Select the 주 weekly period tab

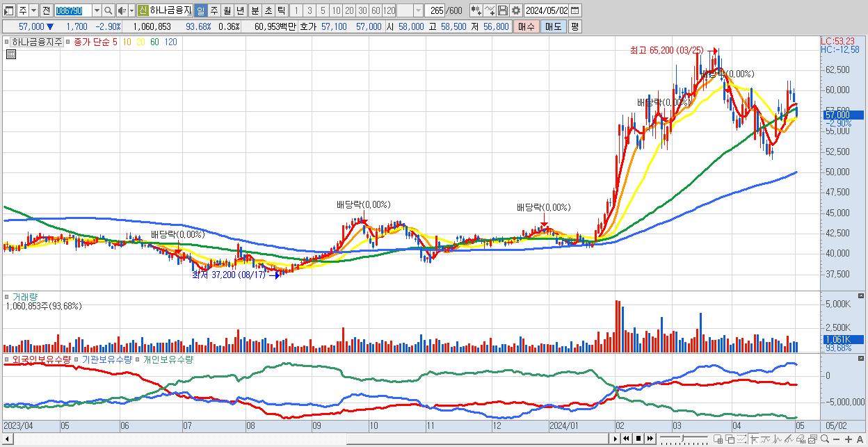[214, 10]
